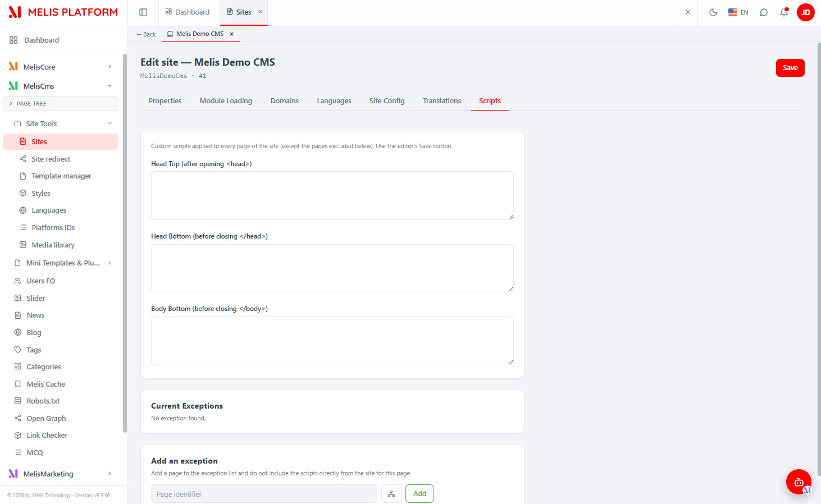
Task: Open the EN language flag selector
Action: [738, 12]
